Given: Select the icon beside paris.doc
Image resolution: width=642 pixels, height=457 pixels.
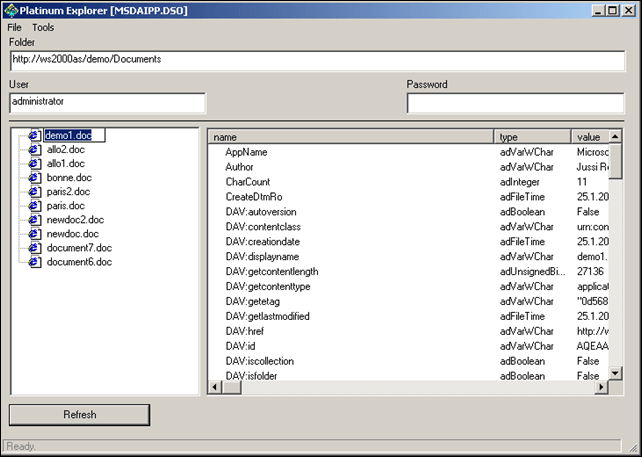Looking at the screenshot, I should 35,206.
